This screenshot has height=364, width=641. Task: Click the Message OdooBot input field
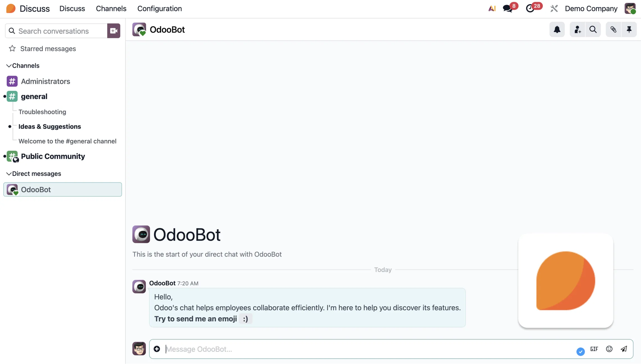coord(367,349)
